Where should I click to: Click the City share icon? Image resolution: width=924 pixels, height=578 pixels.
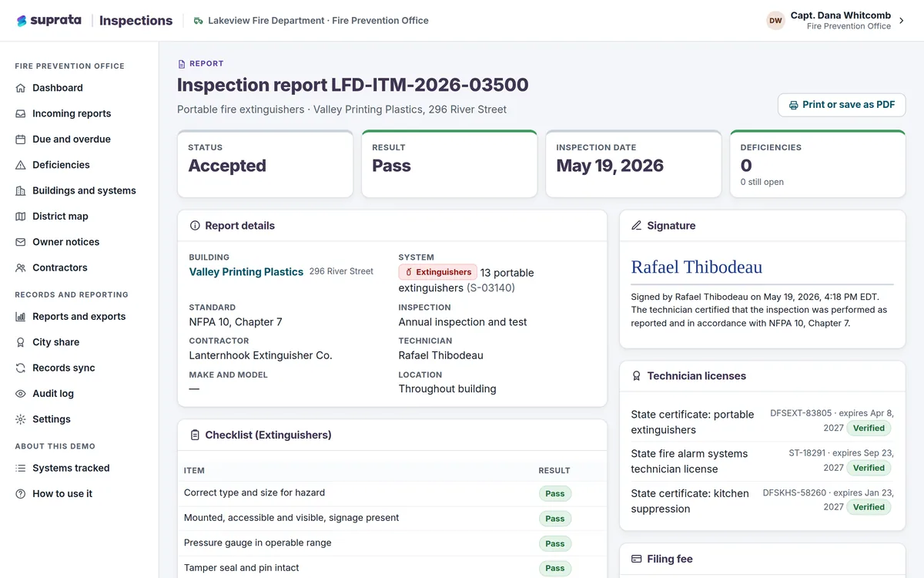click(21, 342)
